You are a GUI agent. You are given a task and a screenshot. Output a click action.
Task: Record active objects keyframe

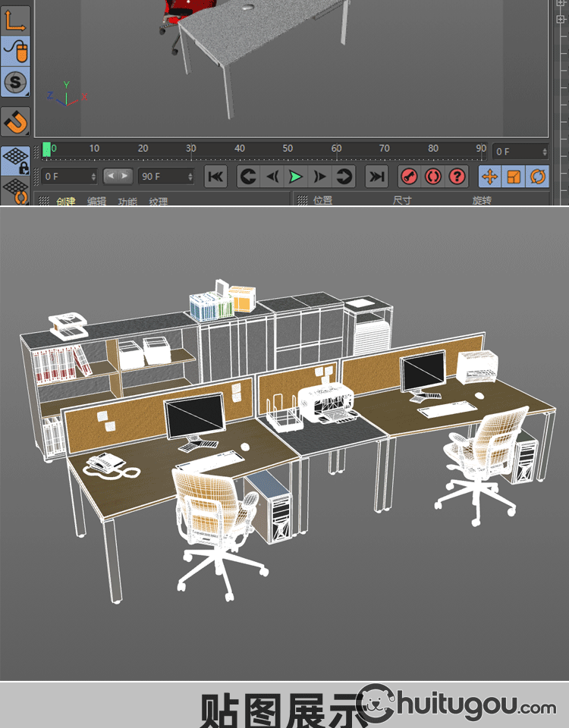point(409,177)
